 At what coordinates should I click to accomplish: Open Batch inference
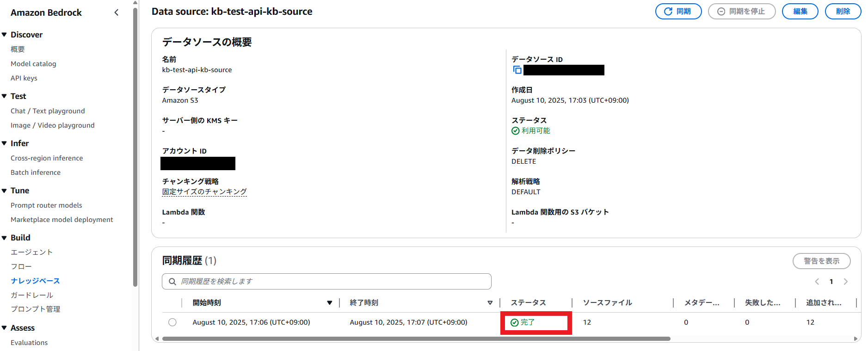pyautogui.click(x=36, y=172)
